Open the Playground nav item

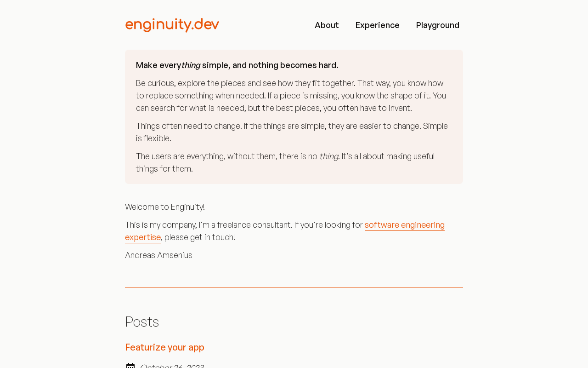click(437, 25)
